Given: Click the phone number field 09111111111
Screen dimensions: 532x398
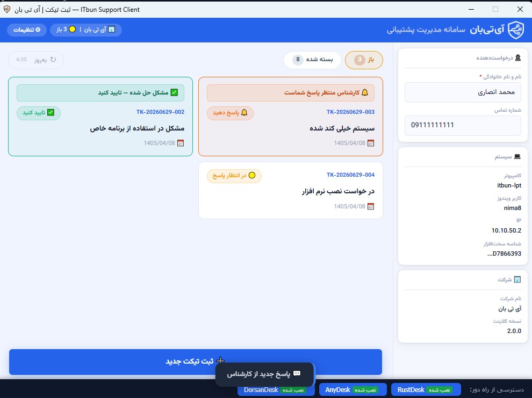Looking at the screenshot, I should [463, 126].
